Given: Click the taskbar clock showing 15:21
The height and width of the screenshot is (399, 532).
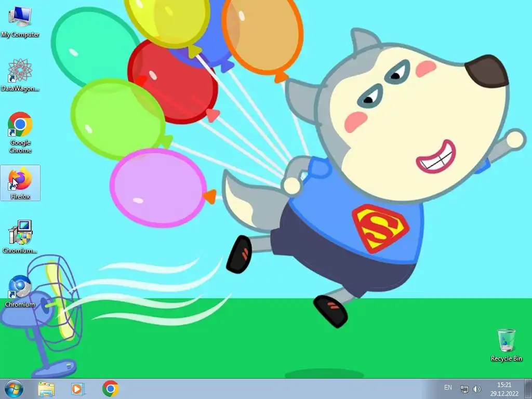Looking at the screenshot, I should (x=504, y=389).
